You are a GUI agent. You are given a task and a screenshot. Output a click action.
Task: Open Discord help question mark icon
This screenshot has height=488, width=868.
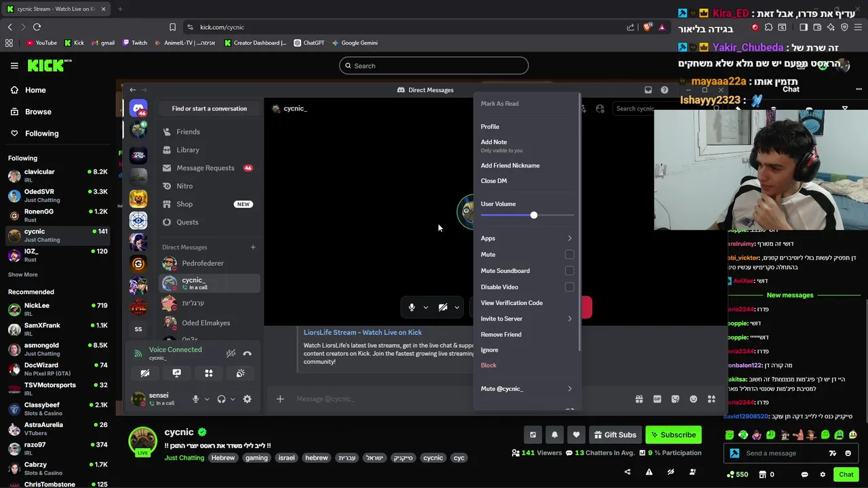665,89
